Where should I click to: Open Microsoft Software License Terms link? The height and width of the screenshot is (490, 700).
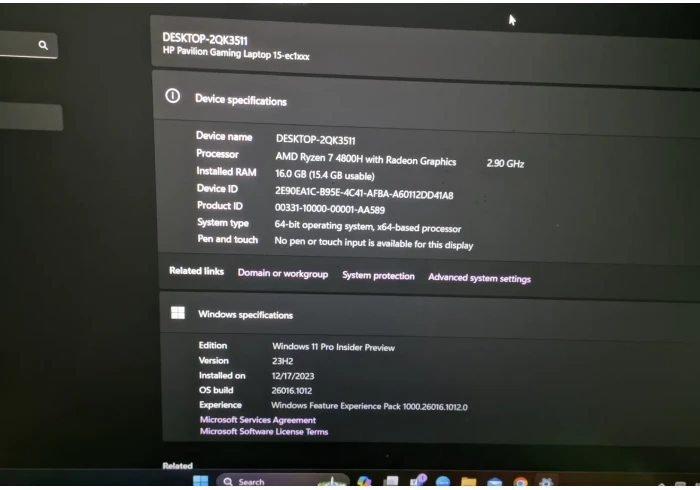click(263, 432)
